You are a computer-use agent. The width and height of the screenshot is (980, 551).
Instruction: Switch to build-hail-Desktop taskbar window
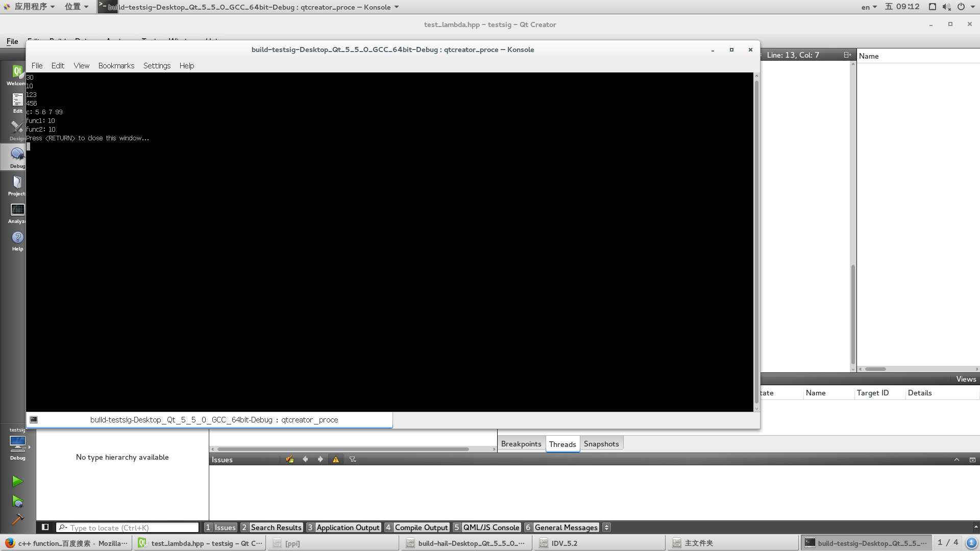point(467,543)
